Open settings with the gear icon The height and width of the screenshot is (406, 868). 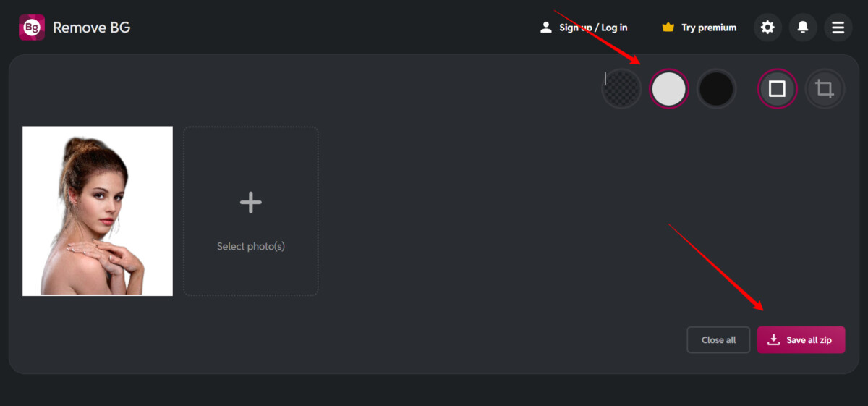[767, 28]
